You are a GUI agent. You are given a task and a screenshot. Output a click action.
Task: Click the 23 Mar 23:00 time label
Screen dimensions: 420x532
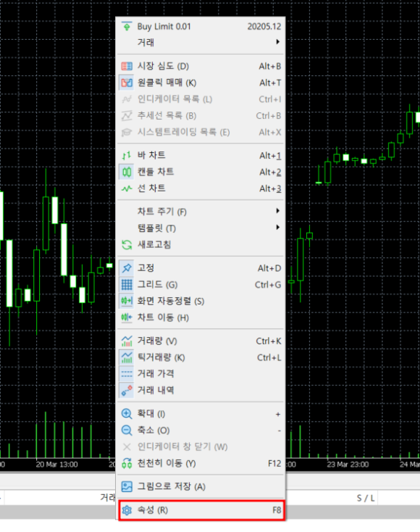pos(348,465)
